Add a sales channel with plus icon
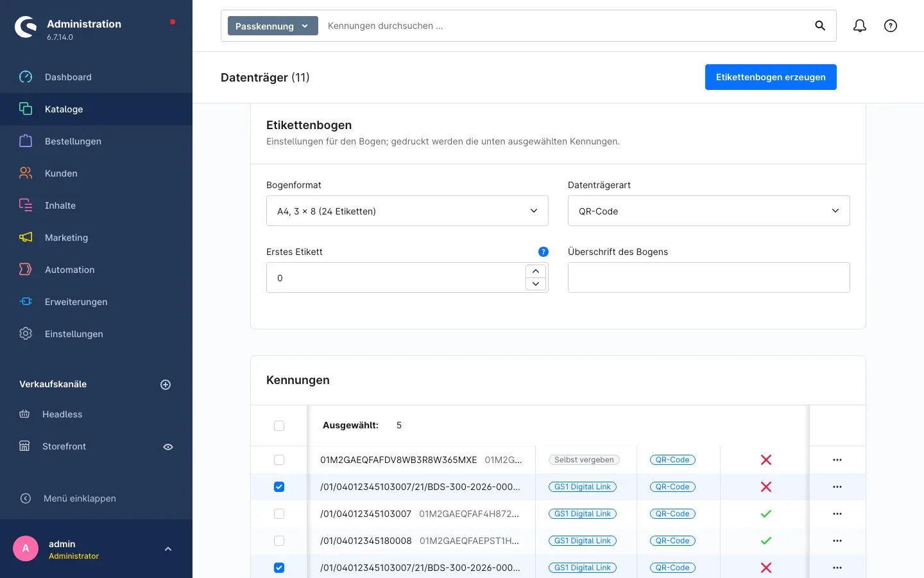The image size is (924, 578). (166, 385)
